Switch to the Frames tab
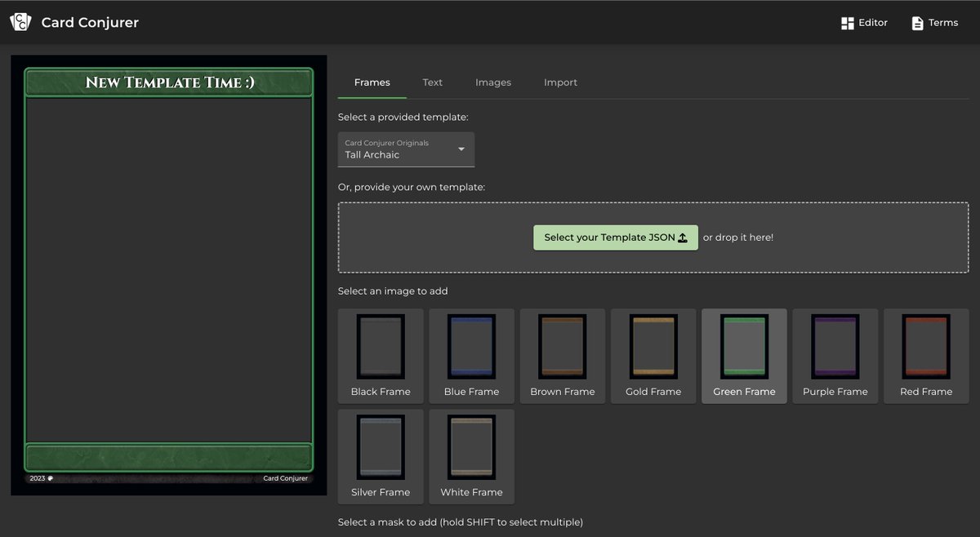The height and width of the screenshot is (537, 980). (x=372, y=82)
